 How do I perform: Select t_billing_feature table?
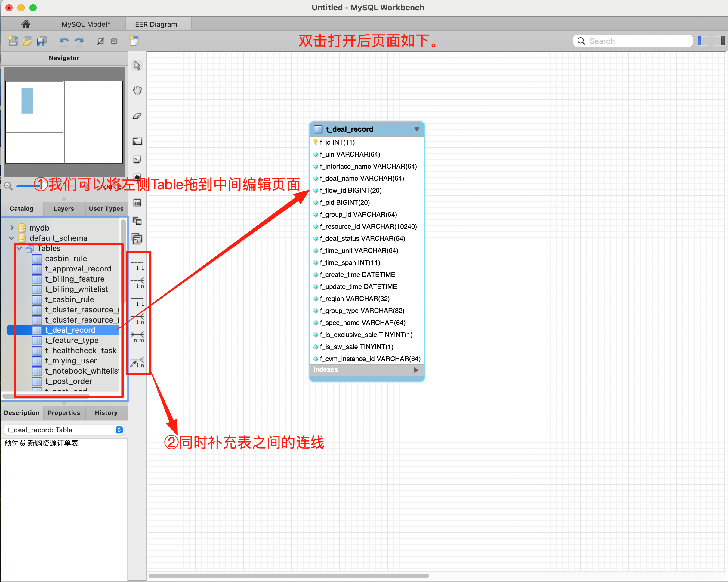coord(75,279)
